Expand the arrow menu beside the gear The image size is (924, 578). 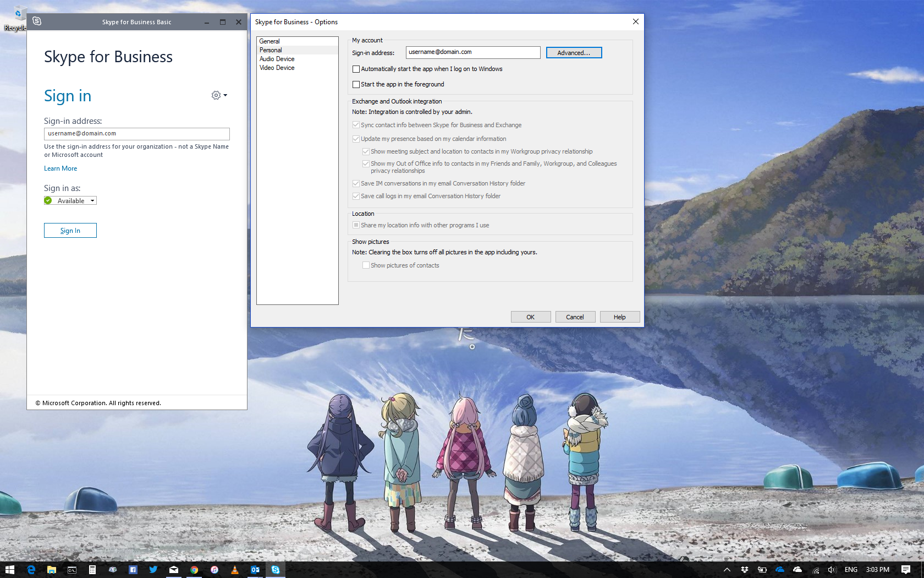click(226, 95)
